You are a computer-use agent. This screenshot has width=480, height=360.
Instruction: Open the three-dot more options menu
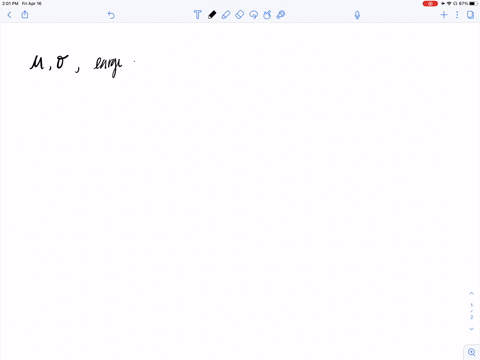(457, 15)
